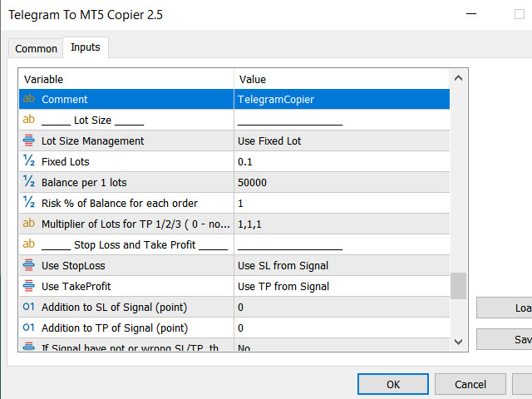Click the icon next to Risk % of Balance
Screen dimensions: 532x399
coord(29,203)
